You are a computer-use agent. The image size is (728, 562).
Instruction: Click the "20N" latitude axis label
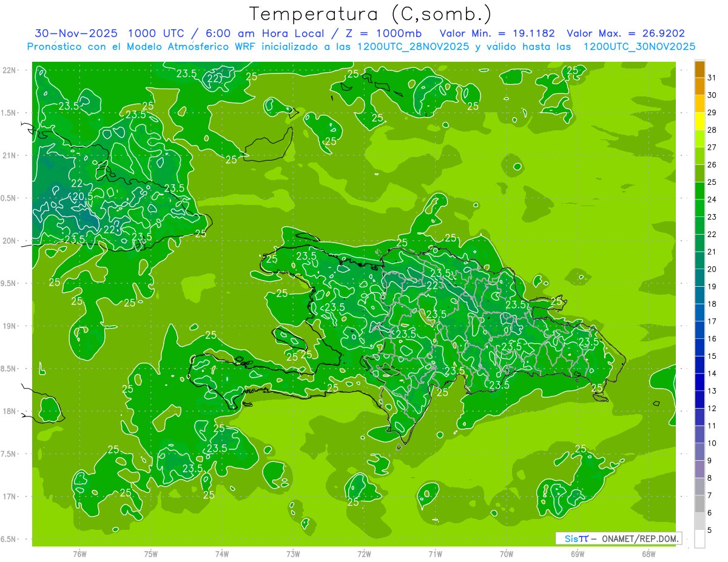[9, 241]
